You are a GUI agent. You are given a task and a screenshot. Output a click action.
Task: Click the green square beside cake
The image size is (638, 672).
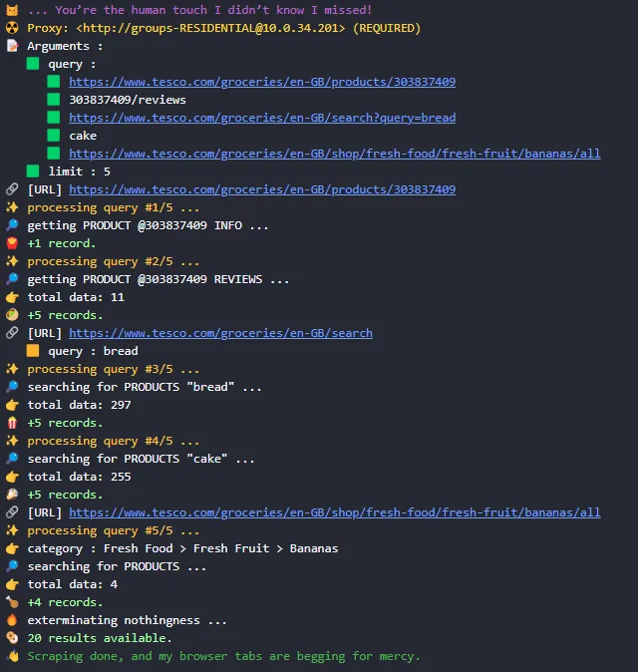click(54, 136)
